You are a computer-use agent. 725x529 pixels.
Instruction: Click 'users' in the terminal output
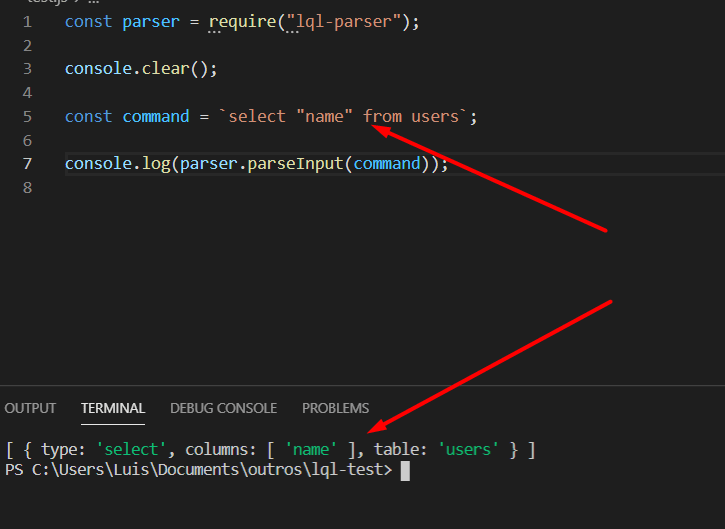[468, 449]
